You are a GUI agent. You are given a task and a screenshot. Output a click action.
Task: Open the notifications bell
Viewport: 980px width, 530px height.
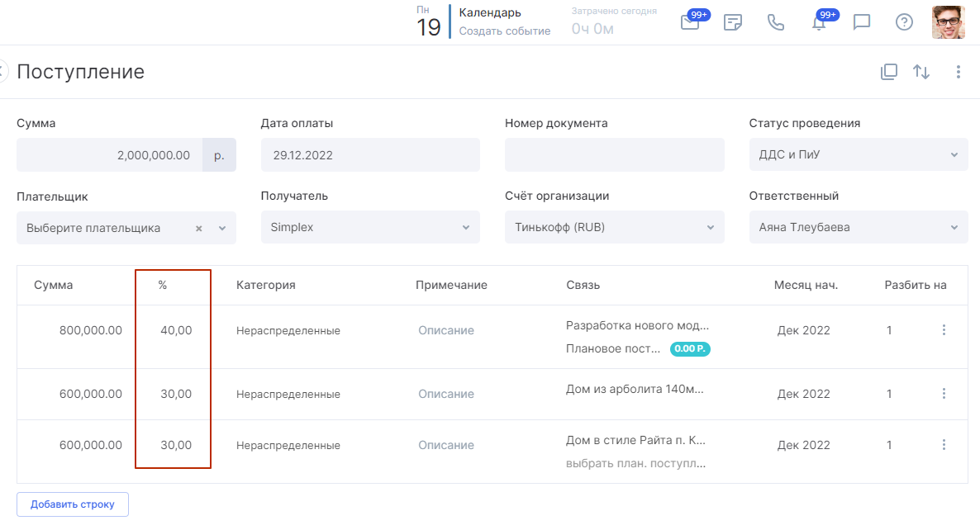coord(819,22)
